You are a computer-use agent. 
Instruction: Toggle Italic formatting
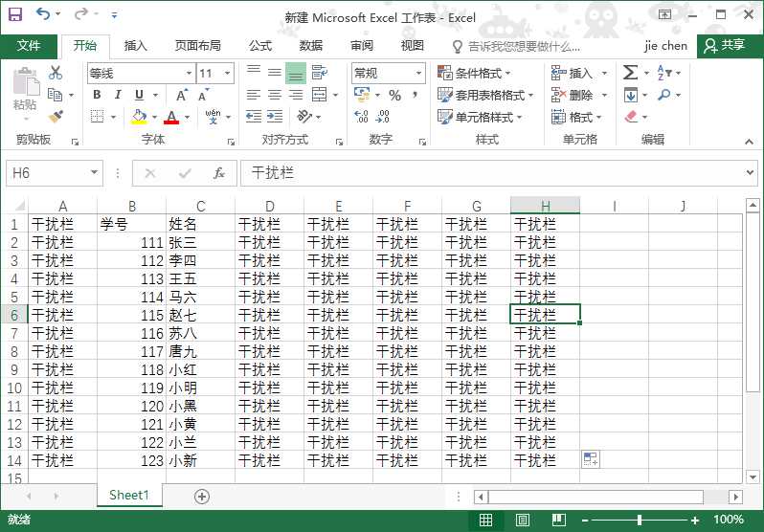[118, 95]
